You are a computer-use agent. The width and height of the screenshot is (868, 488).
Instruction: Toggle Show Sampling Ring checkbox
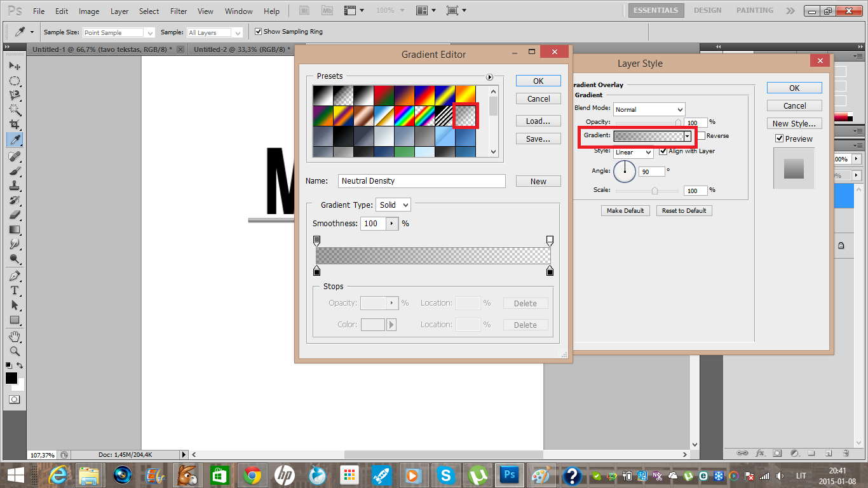point(258,31)
